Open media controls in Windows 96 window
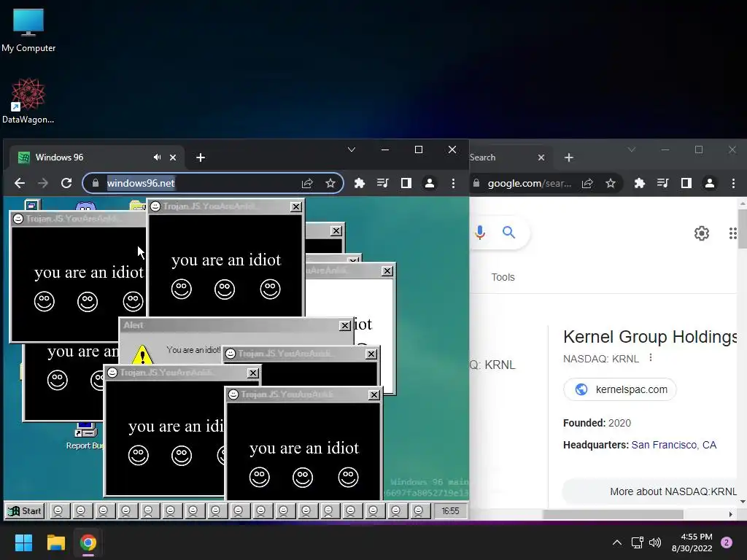This screenshot has height=560, width=747. coord(383,183)
